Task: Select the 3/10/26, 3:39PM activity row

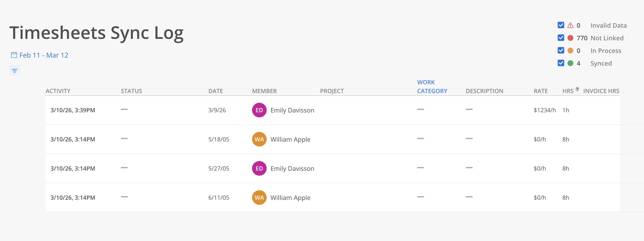Action: (73, 110)
